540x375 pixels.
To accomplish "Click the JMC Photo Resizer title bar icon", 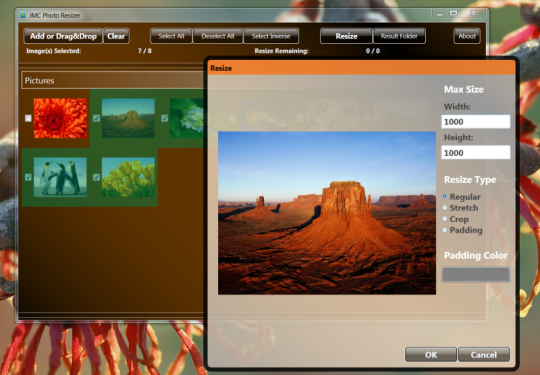I will tap(23, 15).
